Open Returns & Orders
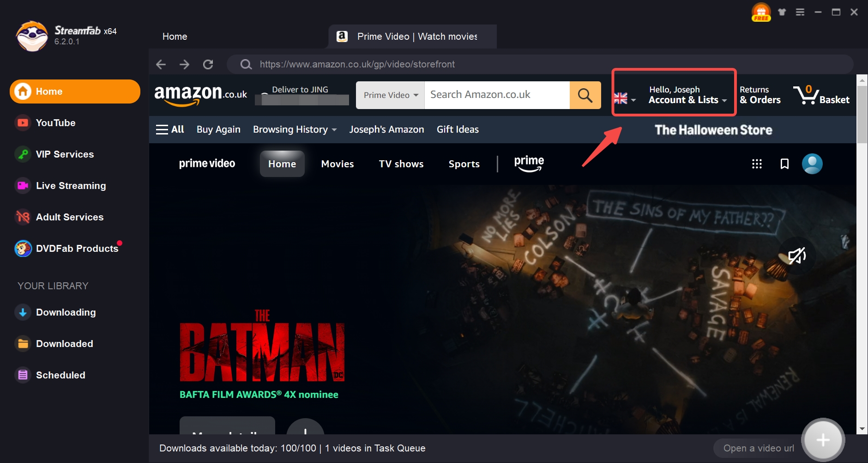This screenshot has height=463, width=868. [x=760, y=95]
